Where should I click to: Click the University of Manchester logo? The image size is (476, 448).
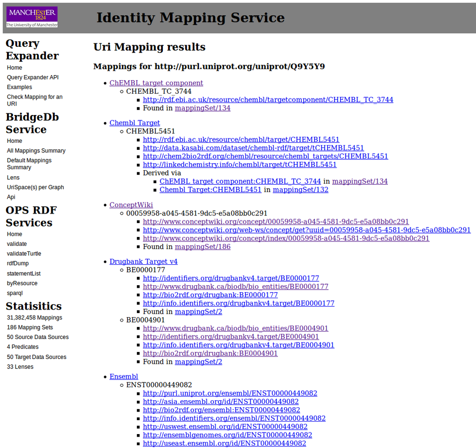(32, 17)
